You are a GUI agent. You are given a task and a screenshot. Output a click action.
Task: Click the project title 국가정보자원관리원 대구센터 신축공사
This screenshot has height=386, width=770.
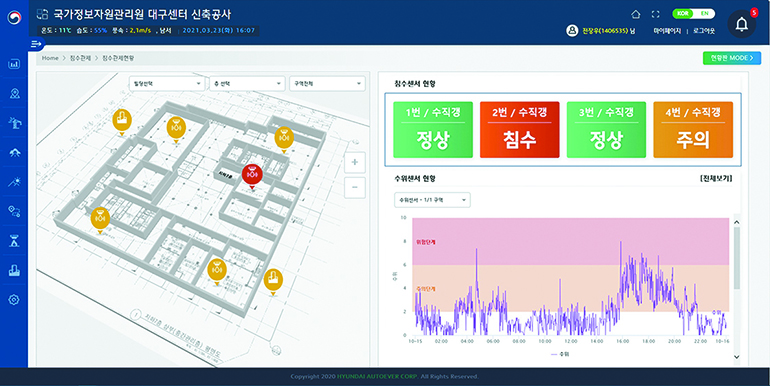[142, 14]
